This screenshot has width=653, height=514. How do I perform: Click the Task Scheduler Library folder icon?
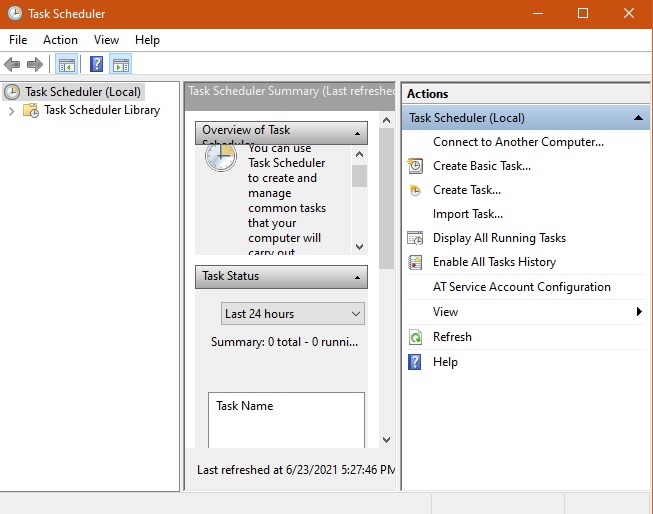[x=31, y=110]
